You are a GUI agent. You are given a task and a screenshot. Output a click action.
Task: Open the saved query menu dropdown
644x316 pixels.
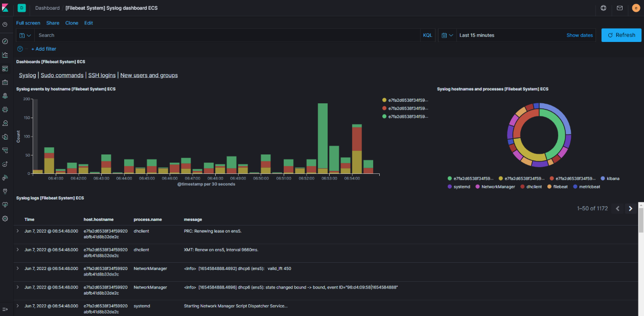point(25,35)
